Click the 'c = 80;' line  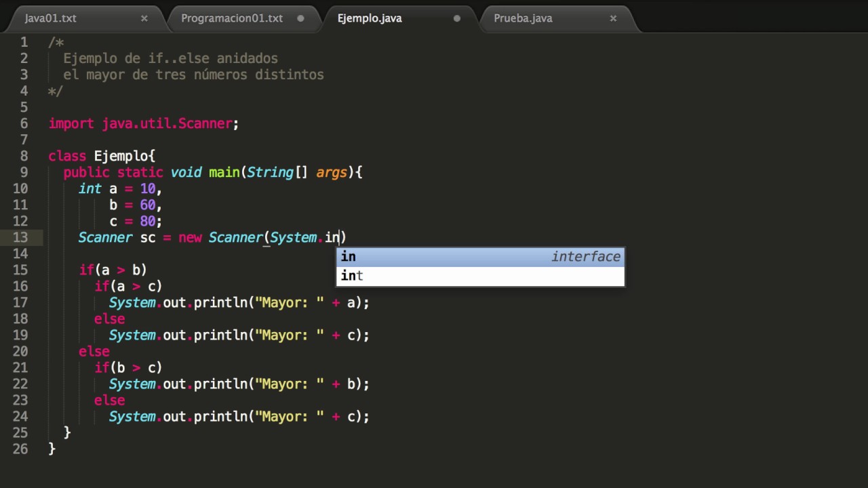(136, 221)
